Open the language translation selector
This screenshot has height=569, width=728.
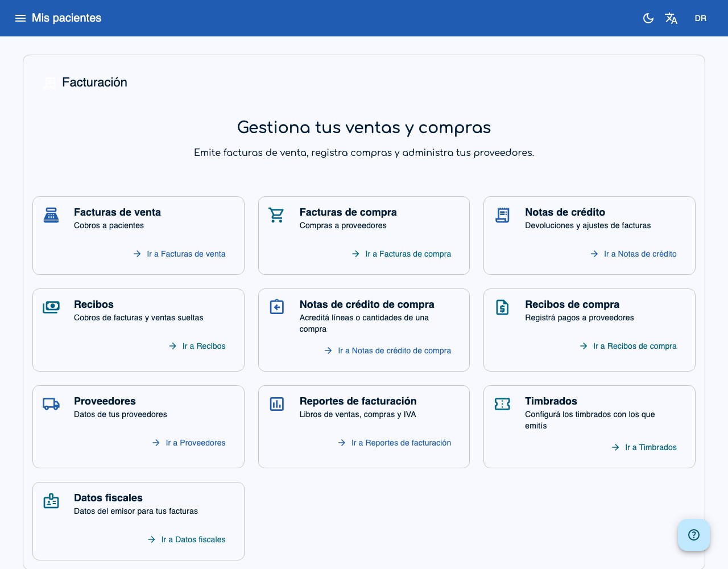pos(671,18)
